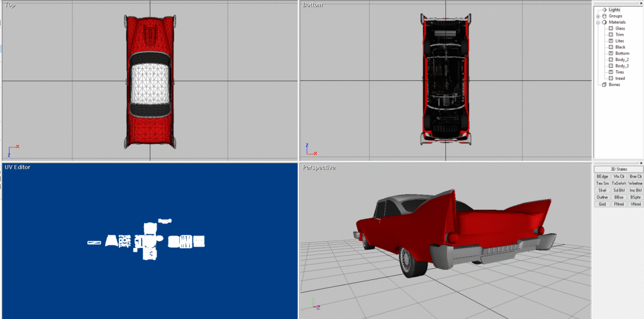Click the textured Bottom material icon
The height and width of the screenshot is (319, 644).
click(611, 53)
